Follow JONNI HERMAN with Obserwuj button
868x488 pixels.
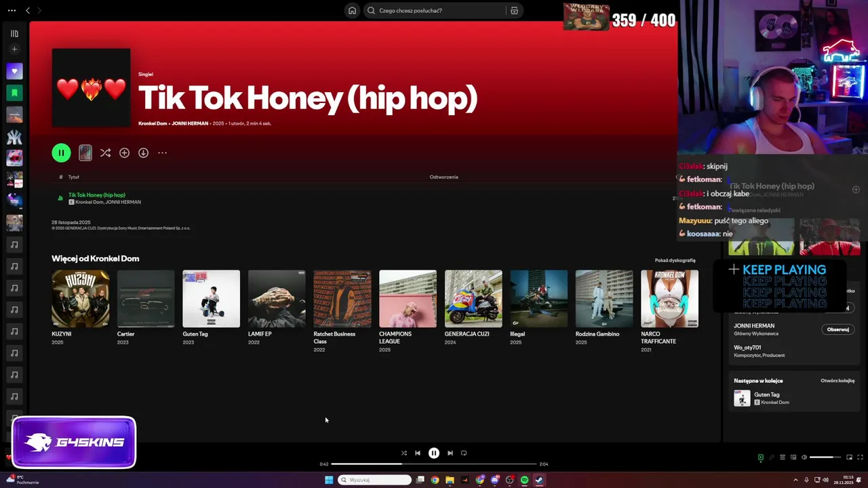pyautogui.click(x=837, y=329)
